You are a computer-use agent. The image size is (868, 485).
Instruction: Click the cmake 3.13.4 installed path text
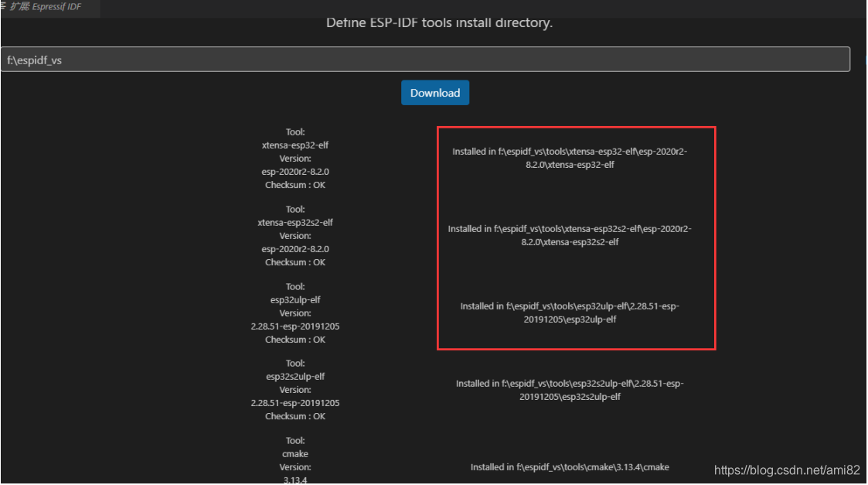(570, 467)
